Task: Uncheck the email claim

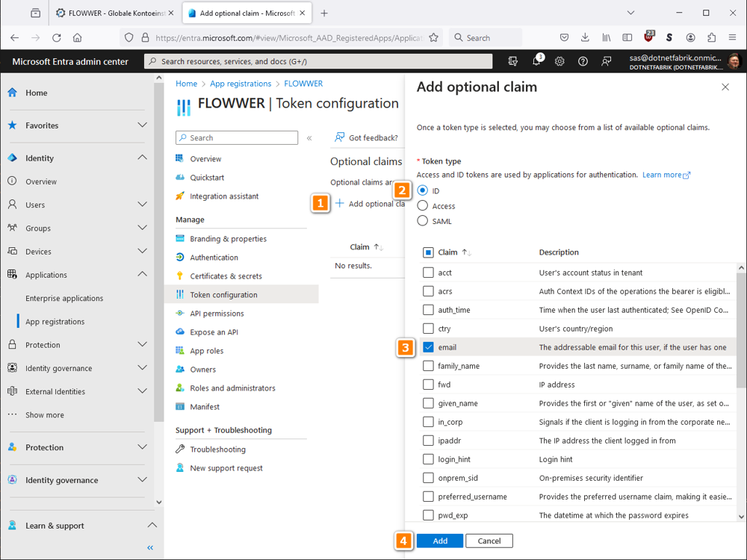Action: pyautogui.click(x=428, y=346)
